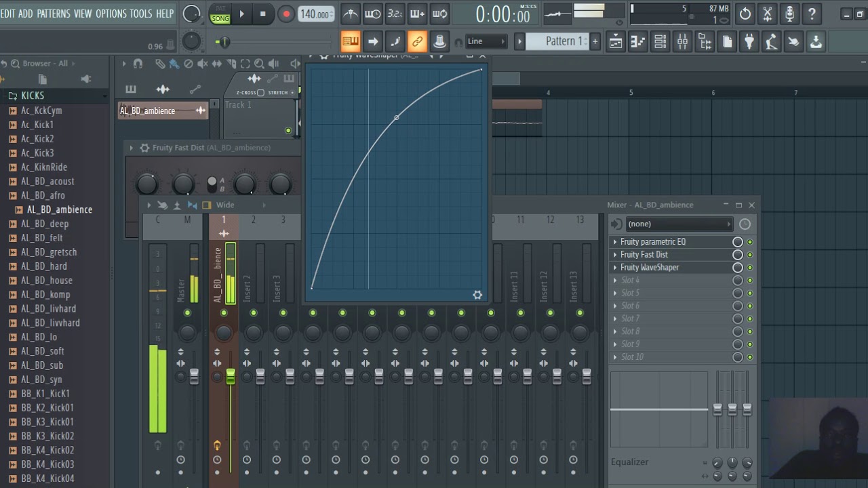
Task: Select the AL_BD_ambience clip in picker
Action: tap(163, 110)
